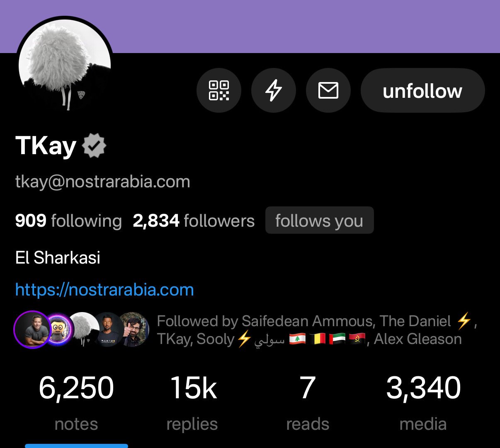Open direct message envelope icon
The image size is (500, 448).
[x=328, y=90]
